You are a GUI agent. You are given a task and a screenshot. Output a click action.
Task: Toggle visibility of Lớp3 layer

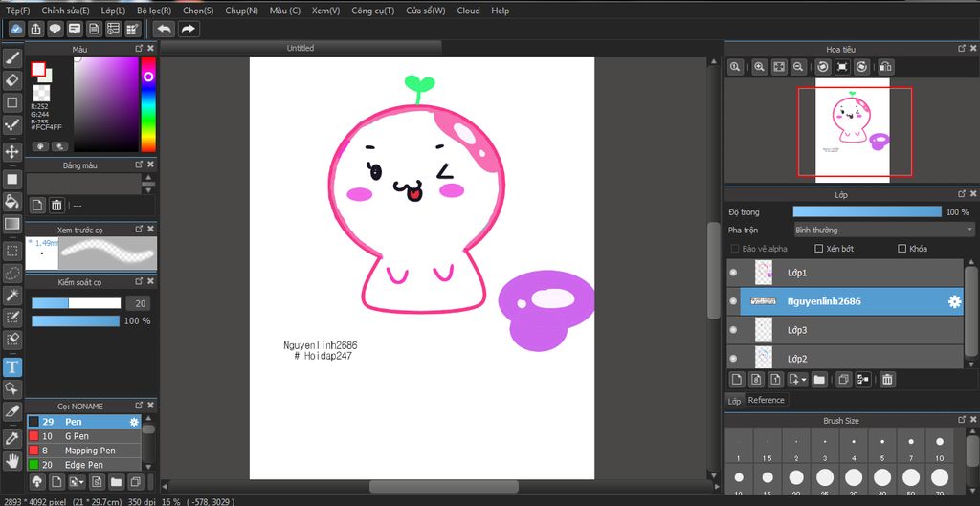coord(733,330)
